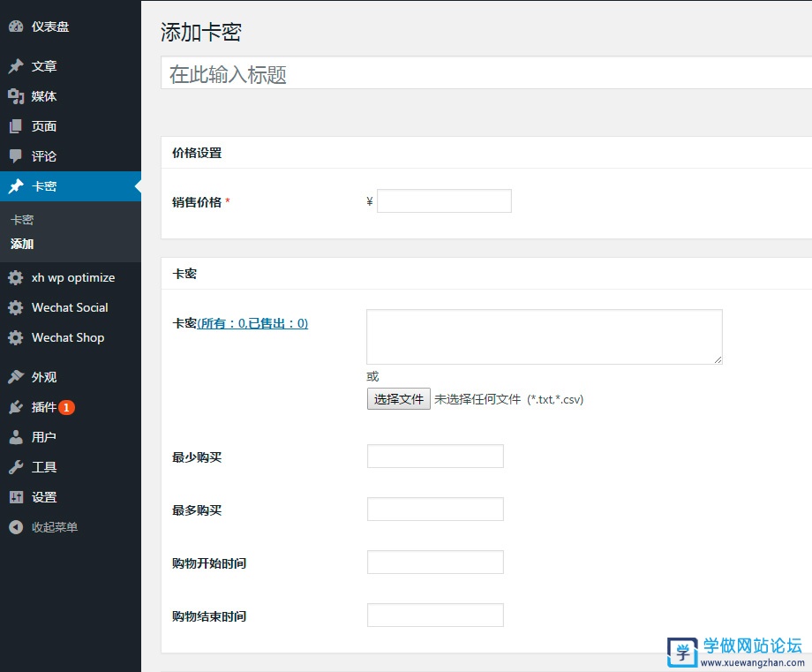Click the 选择文件 file chooser button
Image resolution: width=812 pixels, height=672 pixels.
(397, 398)
